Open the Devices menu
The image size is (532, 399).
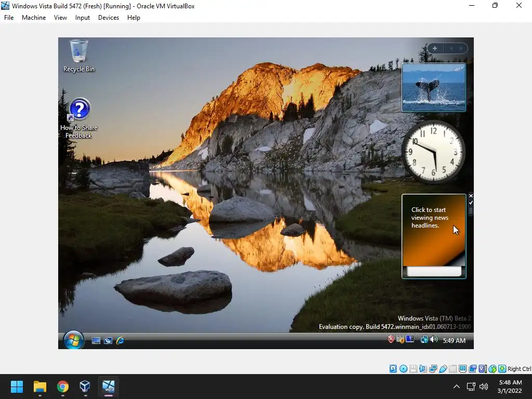coord(109,18)
